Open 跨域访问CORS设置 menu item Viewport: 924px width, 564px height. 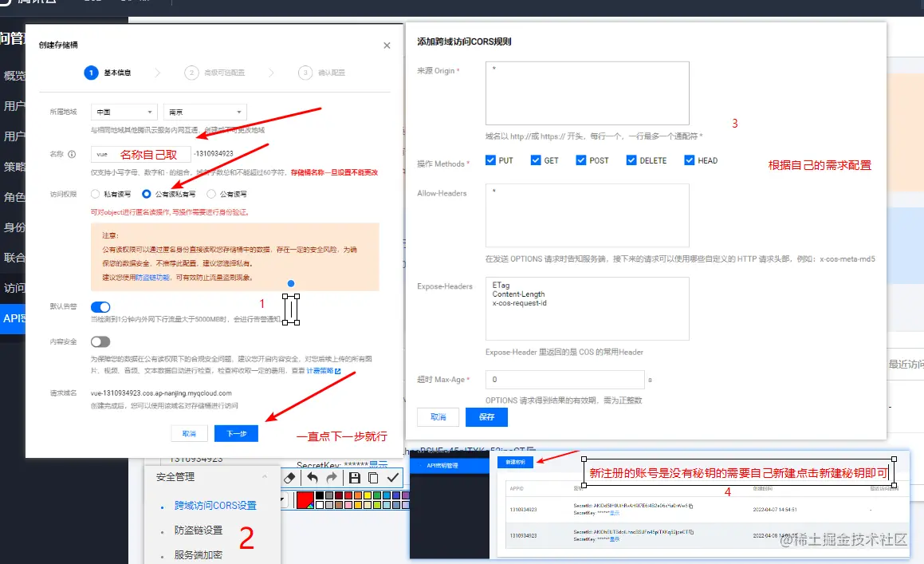click(x=215, y=506)
